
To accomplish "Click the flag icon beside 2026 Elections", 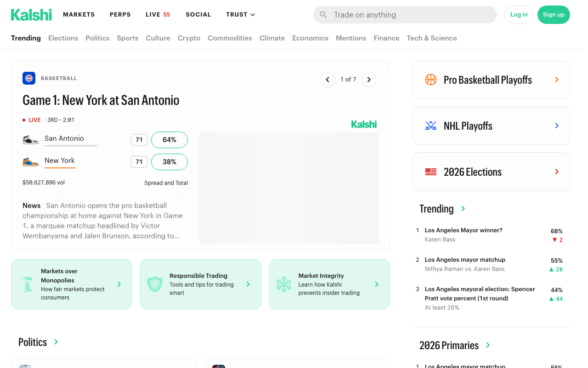I will click(x=431, y=172).
